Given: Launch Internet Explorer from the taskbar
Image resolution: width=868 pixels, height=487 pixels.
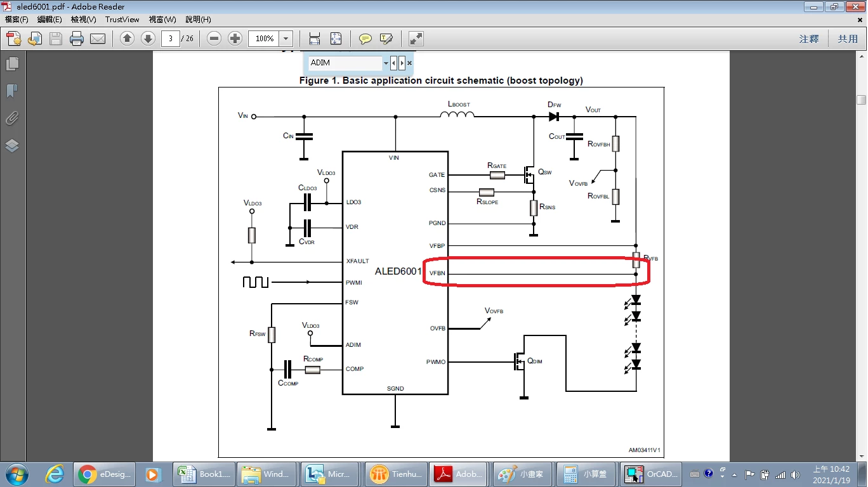Looking at the screenshot, I should (x=55, y=474).
